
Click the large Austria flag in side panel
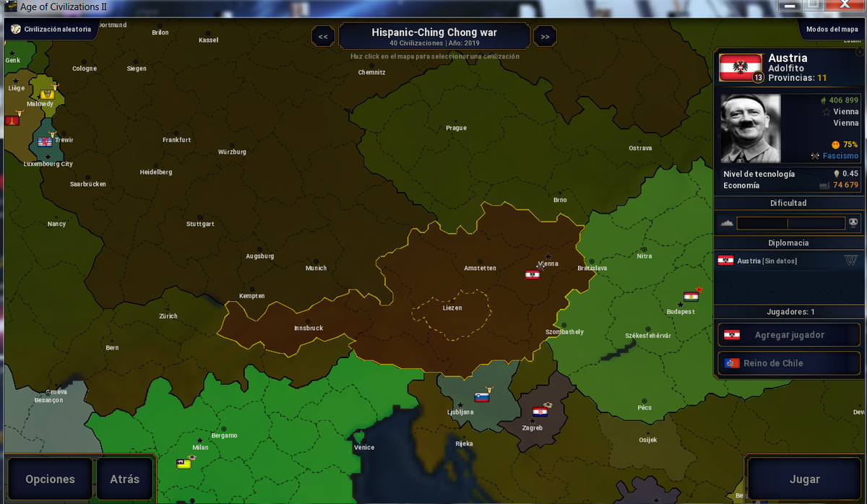741,68
